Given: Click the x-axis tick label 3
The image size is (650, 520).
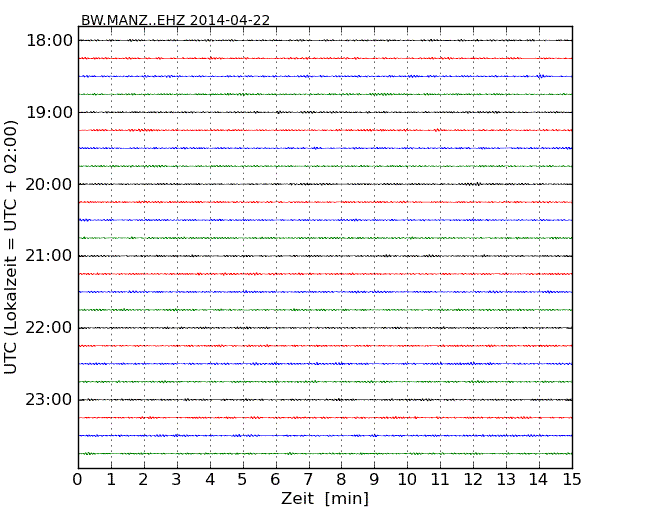Looking at the screenshot, I should coord(177,479).
